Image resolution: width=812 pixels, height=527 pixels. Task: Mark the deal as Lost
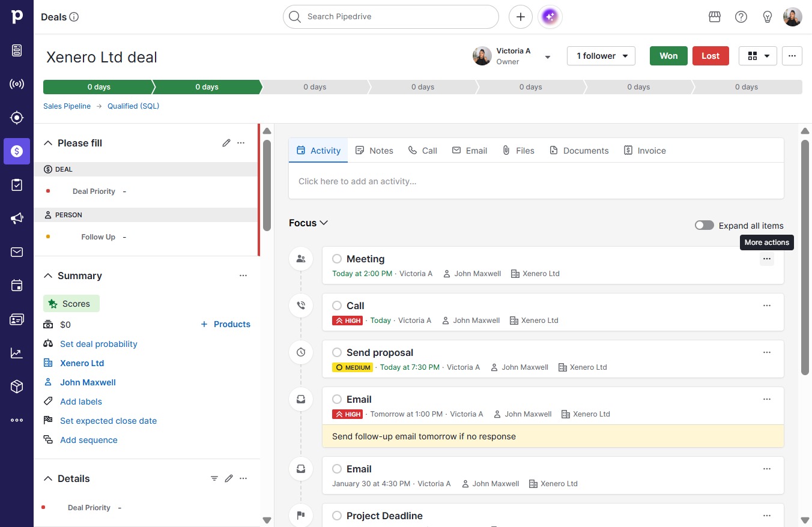click(x=710, y=56)
